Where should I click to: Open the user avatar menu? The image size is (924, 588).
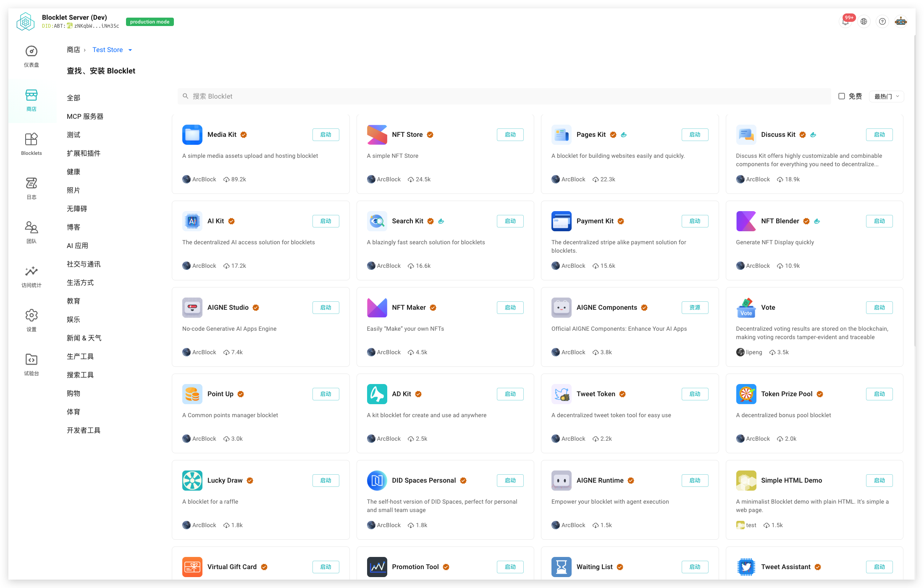click(x=901, y=21)
